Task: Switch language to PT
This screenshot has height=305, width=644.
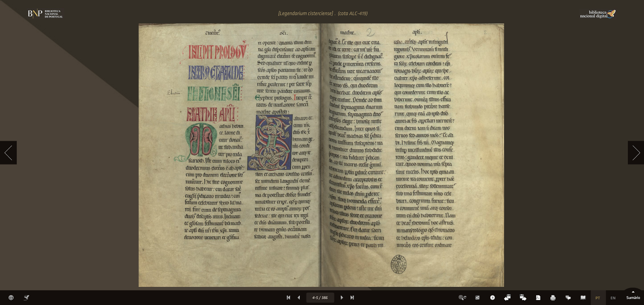Action: point(598,298)
